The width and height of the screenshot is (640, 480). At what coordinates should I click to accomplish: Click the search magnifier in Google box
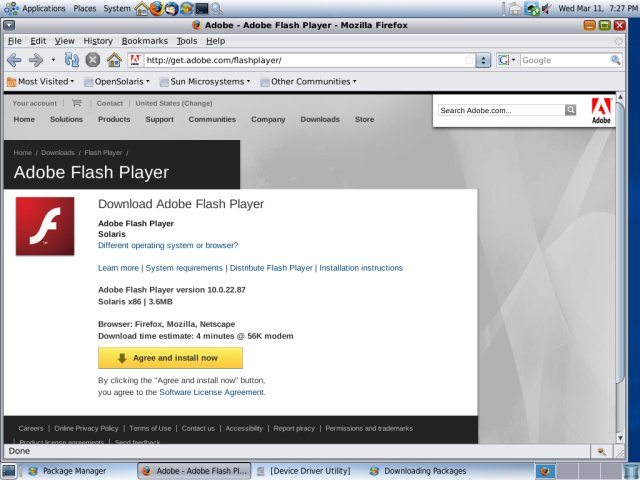[615, 60]
